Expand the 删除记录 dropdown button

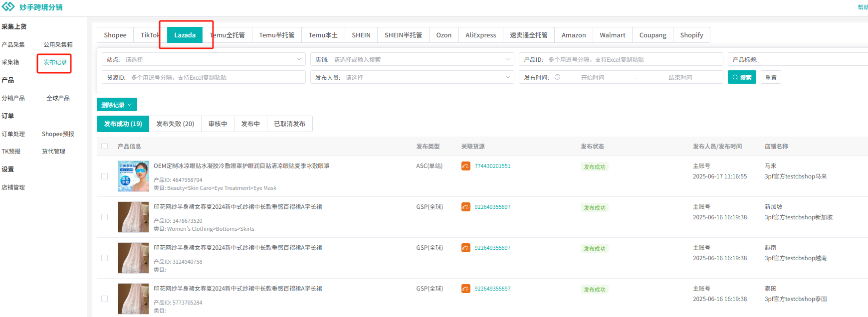click(x=117, y=105)
